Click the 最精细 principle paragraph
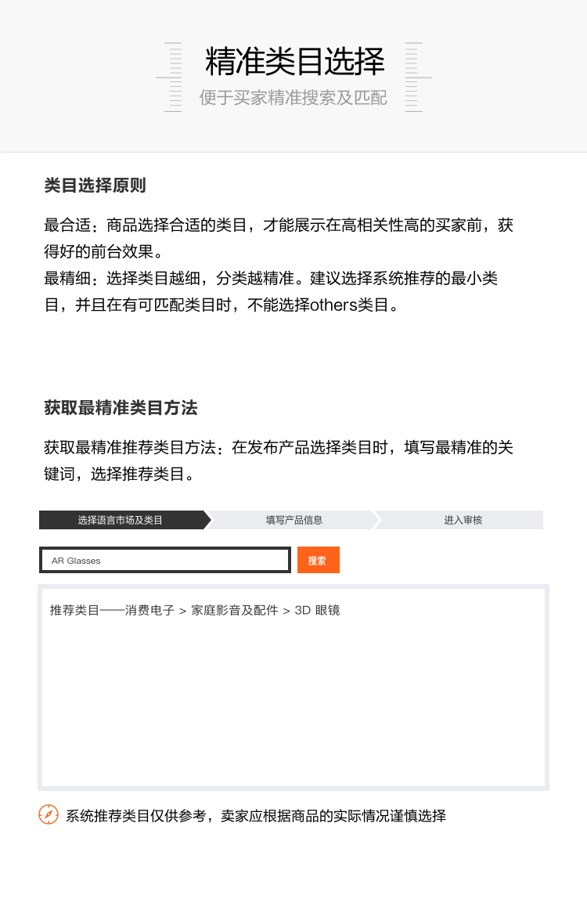 [x=271, y=292]
